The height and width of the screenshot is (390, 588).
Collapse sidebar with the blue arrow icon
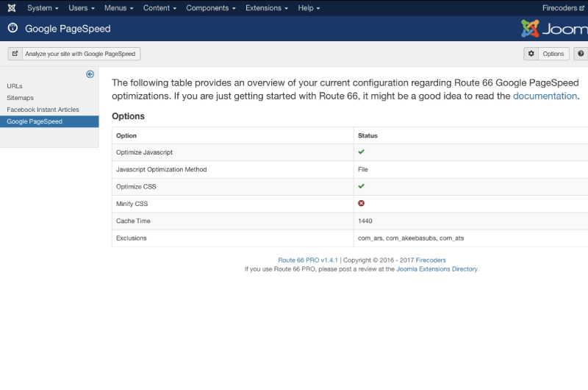[x=90, y=74]
